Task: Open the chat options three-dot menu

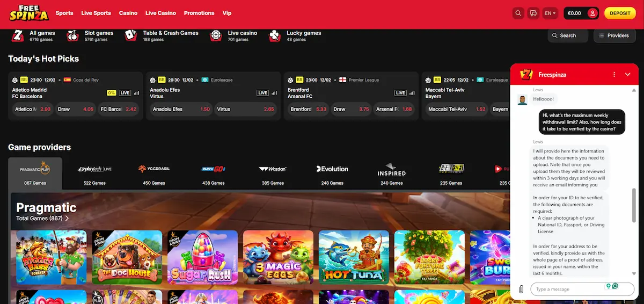Action: point(615,74)
